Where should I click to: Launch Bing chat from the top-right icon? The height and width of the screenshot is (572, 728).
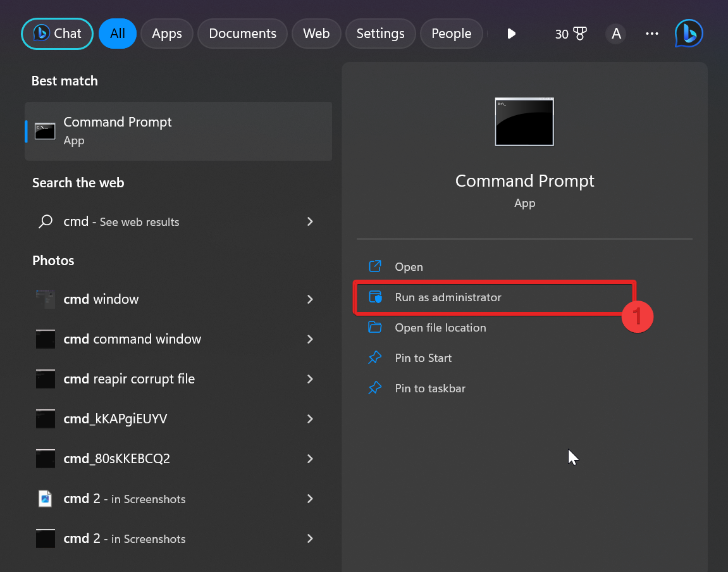coord(689,34)
